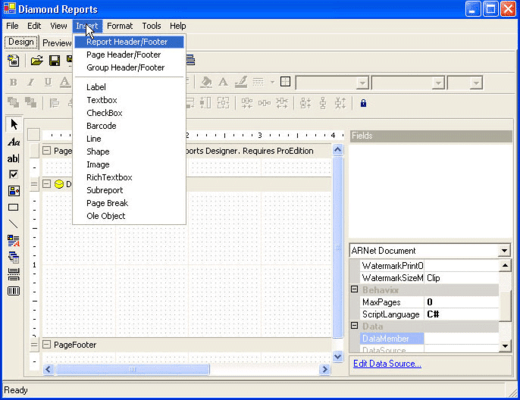The image size is (520, 400).
Task: Click the font color underlined A icon
Action: click(65, 82)
